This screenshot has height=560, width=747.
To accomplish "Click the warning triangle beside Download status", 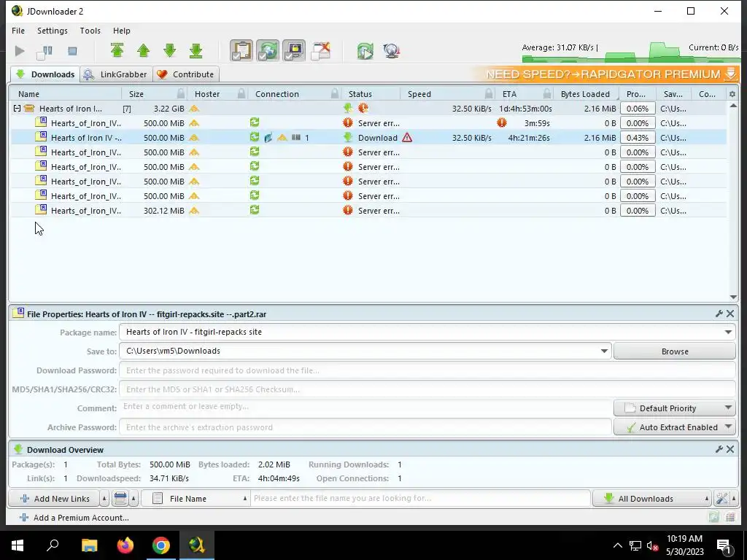I will pos(407,138).
